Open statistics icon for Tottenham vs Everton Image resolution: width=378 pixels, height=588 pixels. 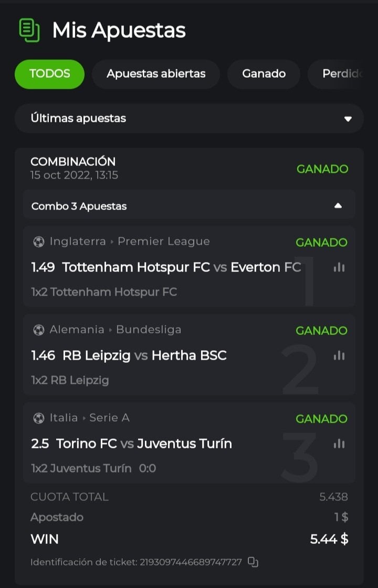pos(339,267)
